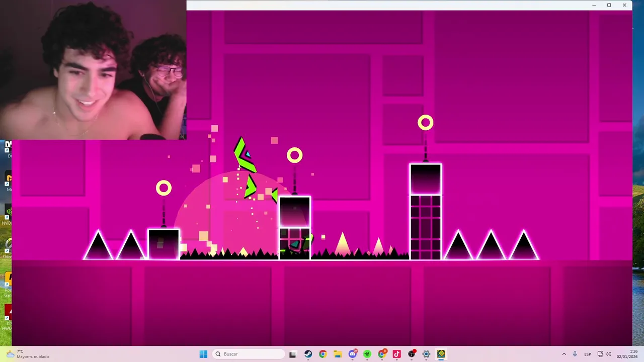
Task: Switch the ESP input language
Action: (x=588, y=354)
